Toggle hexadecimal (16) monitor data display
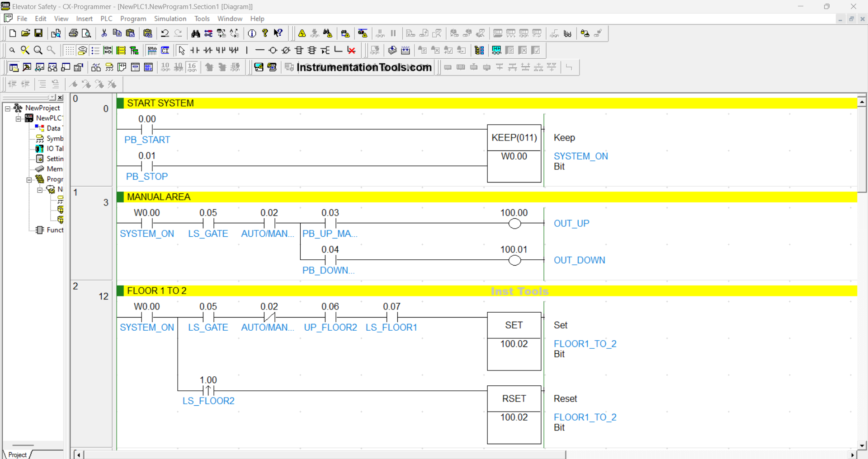The height and width of the screenshot is (459, 868). [x=192, y=67]
